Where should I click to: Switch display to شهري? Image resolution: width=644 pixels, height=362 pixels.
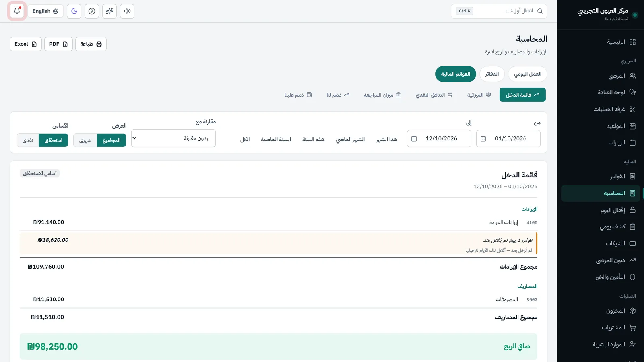click(x=85, y=140)
